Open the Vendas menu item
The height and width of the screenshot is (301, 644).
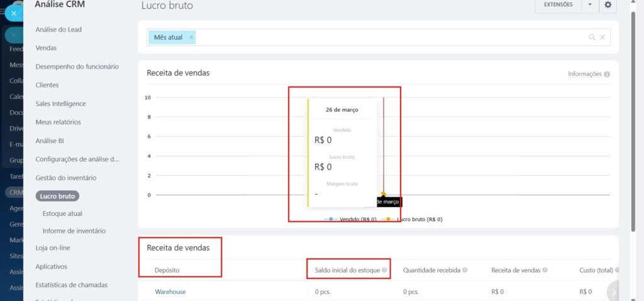click(46, 48)
